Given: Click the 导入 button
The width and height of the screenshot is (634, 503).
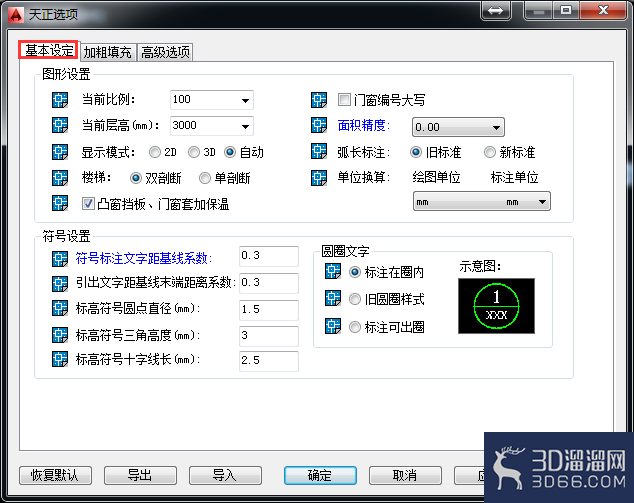Looking at the screenshot, I should tap(225, 475).
